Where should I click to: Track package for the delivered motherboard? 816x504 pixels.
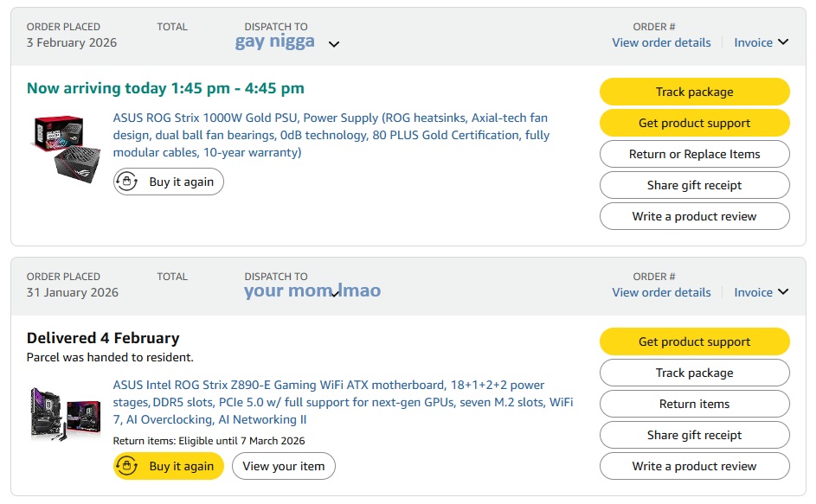pos(694,373)
